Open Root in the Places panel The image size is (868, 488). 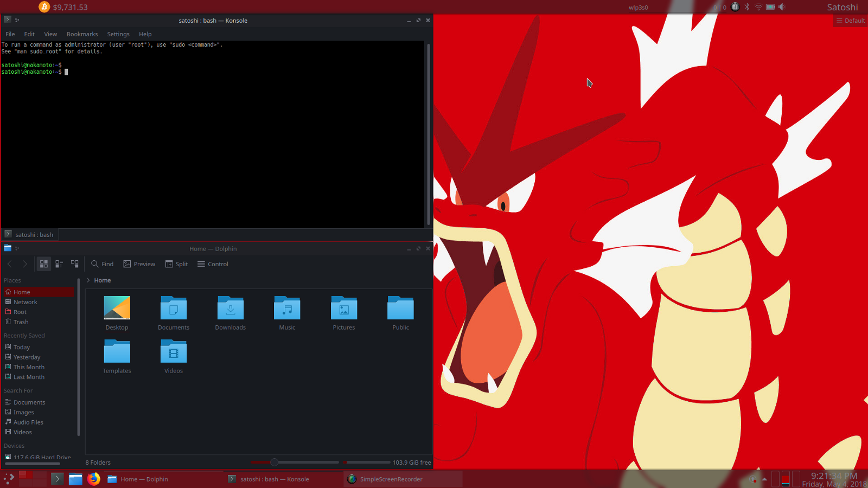(39, 312)
